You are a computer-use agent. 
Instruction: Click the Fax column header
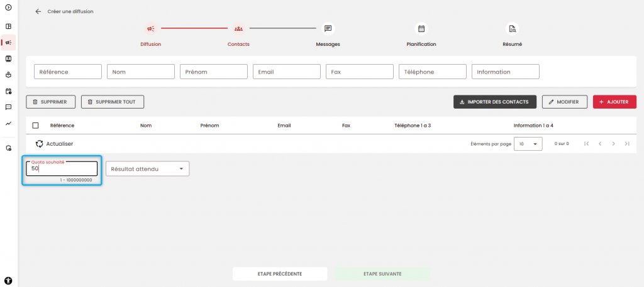[346, 126]
